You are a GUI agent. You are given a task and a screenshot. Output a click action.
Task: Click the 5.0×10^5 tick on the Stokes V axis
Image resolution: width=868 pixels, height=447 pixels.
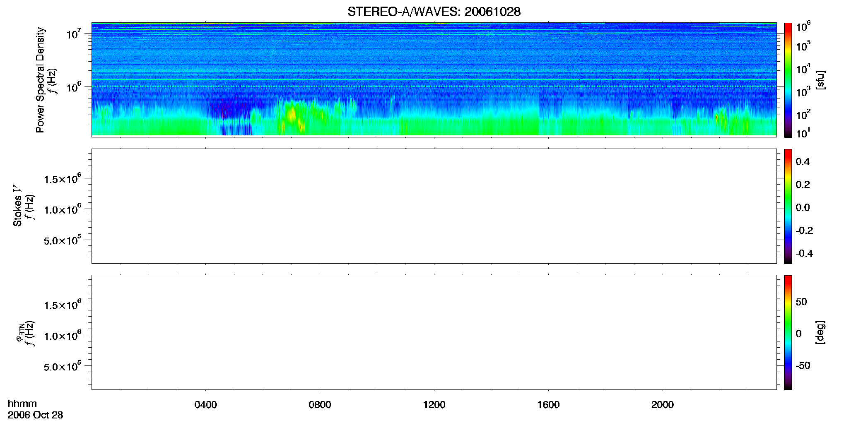(63, 240)
